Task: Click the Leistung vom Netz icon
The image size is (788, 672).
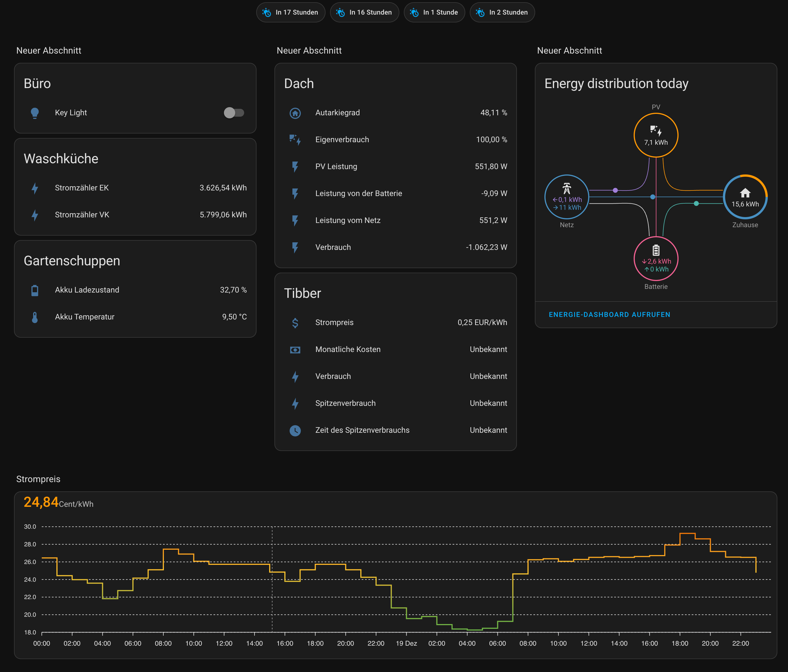Action: pos(295,221)
